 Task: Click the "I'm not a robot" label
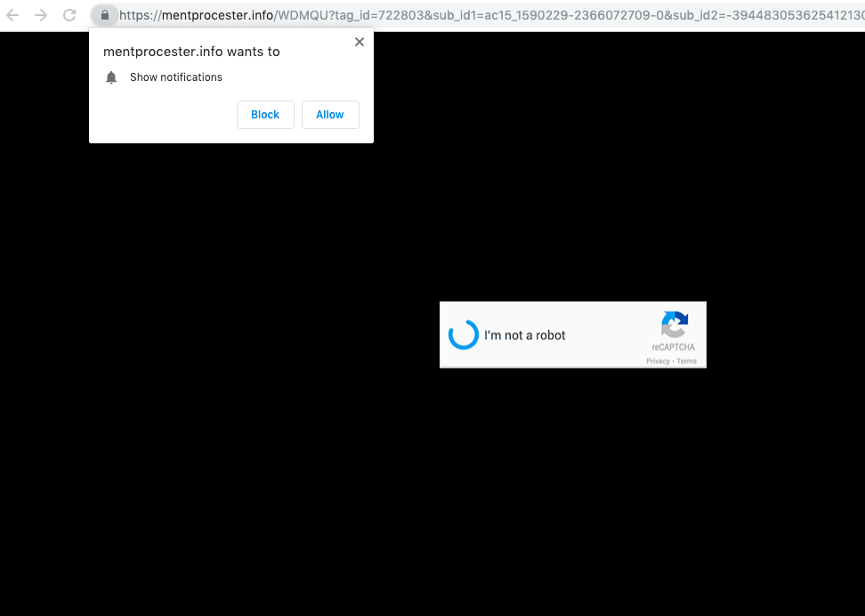point(525,336)
